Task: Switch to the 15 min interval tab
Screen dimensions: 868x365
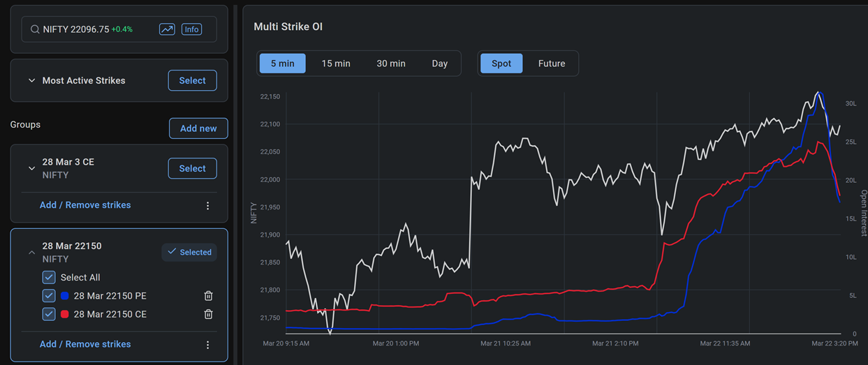Action: click(336, 64)
